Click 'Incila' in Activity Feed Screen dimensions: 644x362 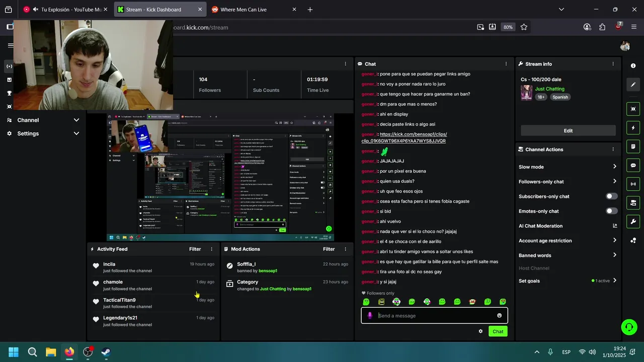coord(109,264)
